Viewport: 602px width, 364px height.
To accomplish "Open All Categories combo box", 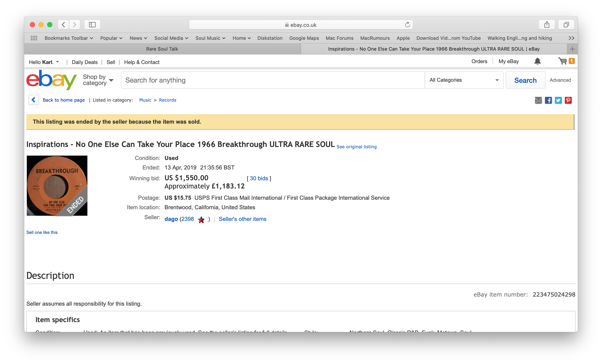I will 464,80.
